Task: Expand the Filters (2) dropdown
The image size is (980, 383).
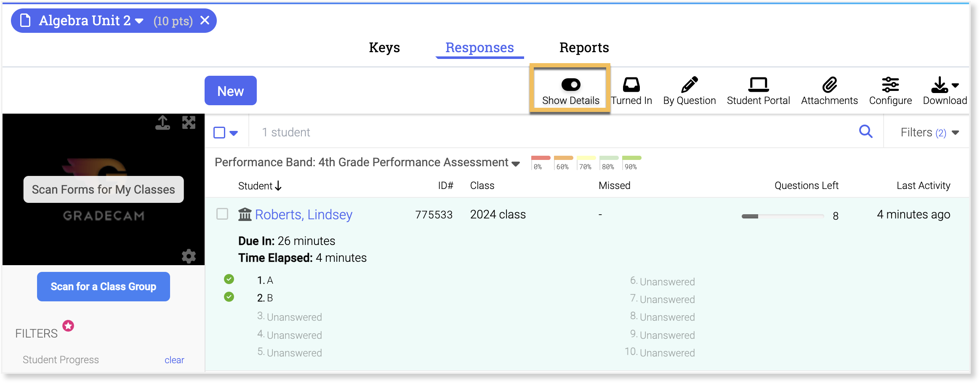Action: (929, 133)
